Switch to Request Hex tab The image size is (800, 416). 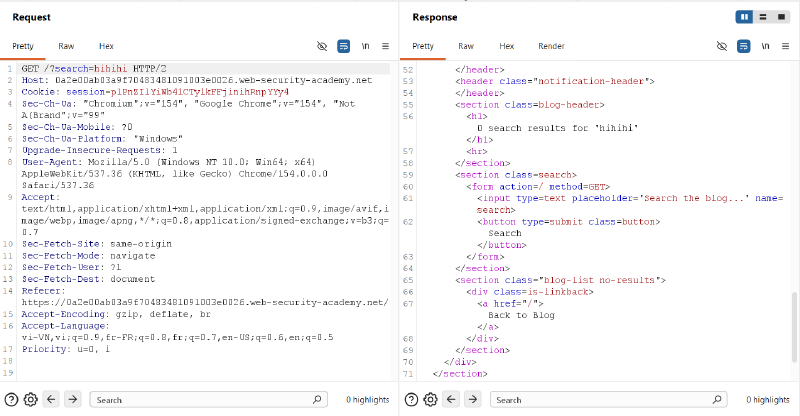(x=106, y=46)
